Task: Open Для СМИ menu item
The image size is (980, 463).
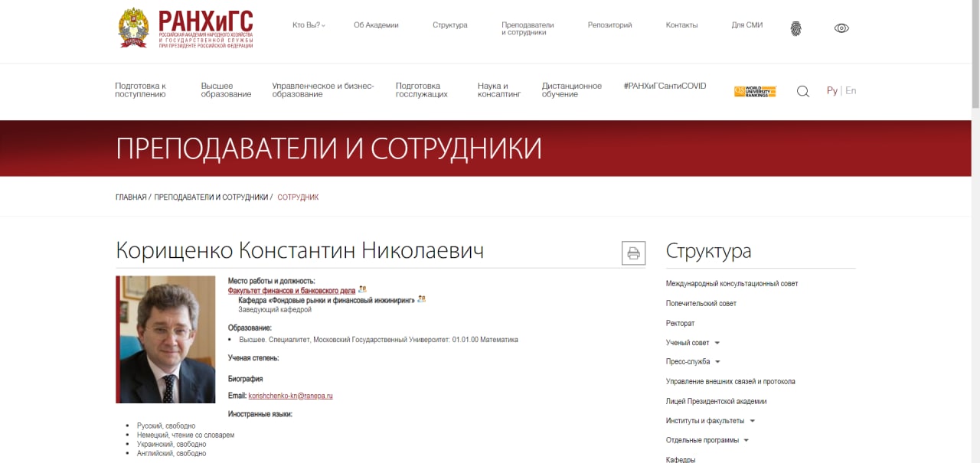Action: (746, 25)
